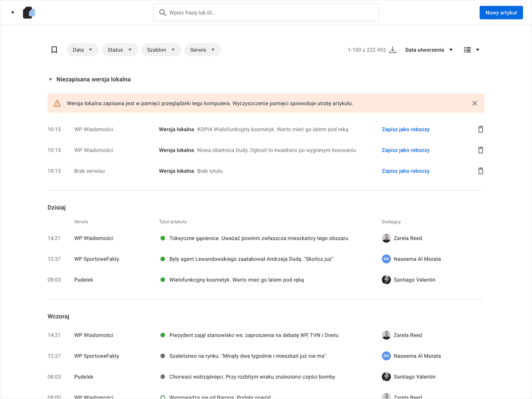Delete the Brak tytułu local version
Image resolution: width=532 pixels, height=399 pixels.
tap(480, 171)
